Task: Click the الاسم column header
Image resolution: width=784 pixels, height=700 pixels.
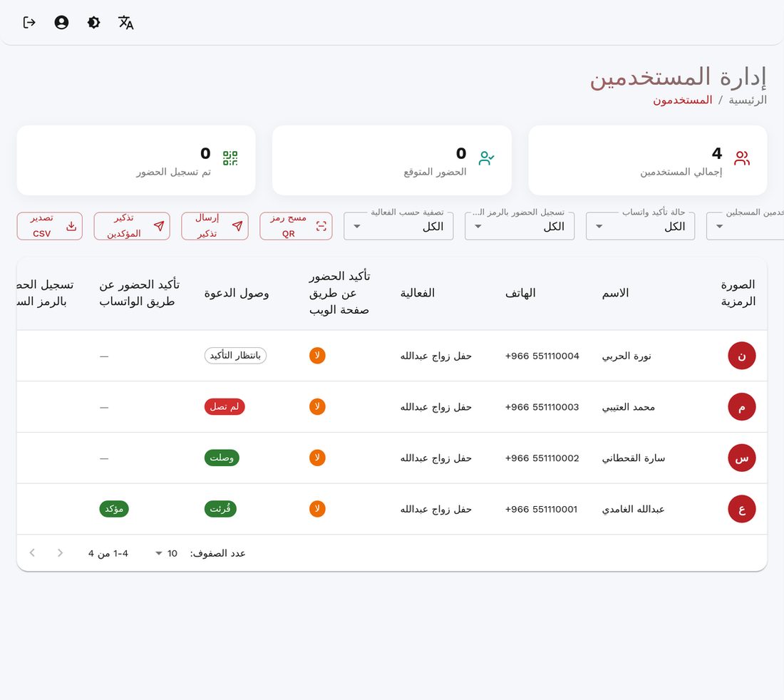Action: point(616,293)
